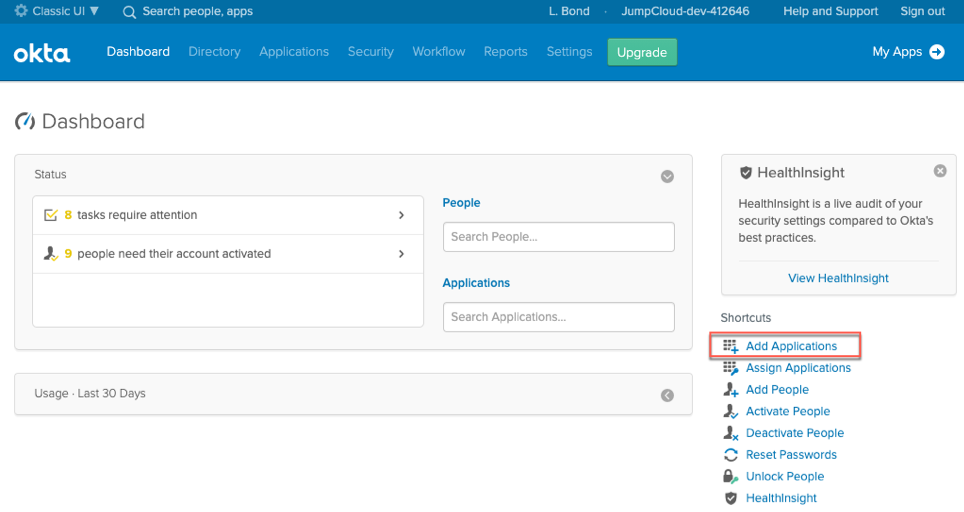The image size is (964, 512).
Task: Expand the Usage Last 30 Days panel
Action: 667,395
